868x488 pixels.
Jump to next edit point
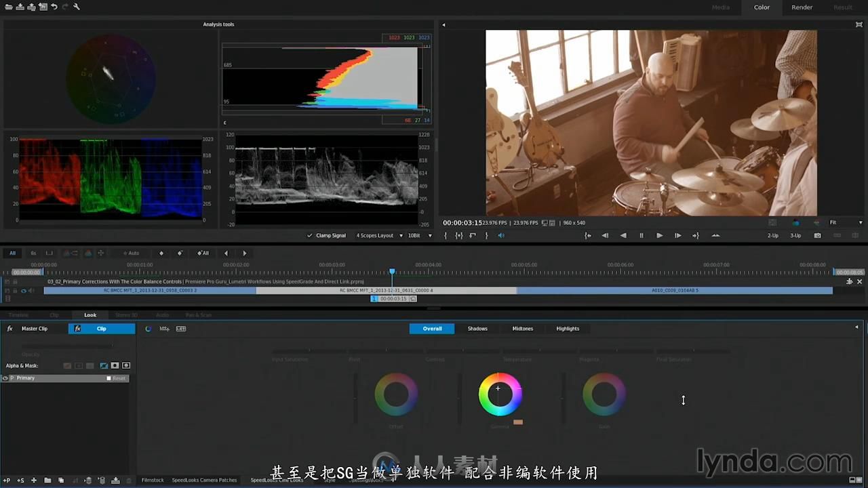(x=696, y=235)
